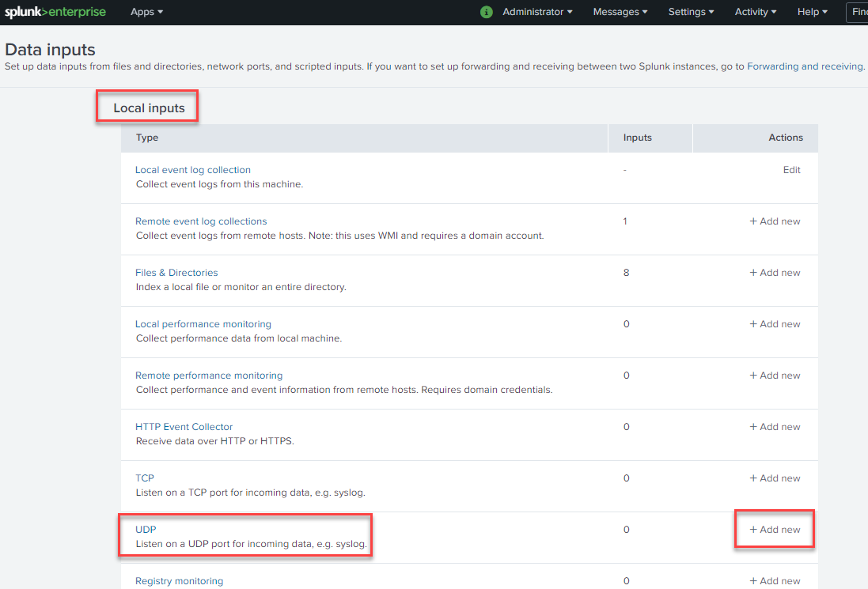Click Add new next to UDP
The width and height of the screenshot is (868, 589).
coord(774,529)
